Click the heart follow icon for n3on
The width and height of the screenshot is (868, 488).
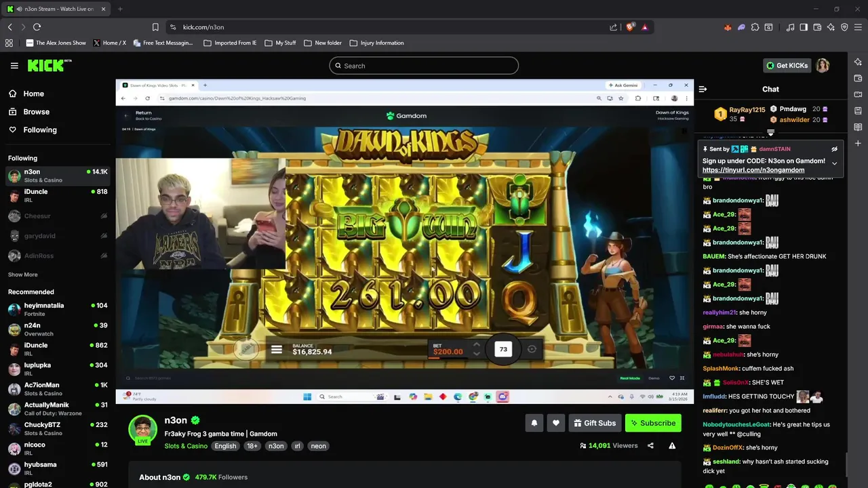[x=555, y=423]
